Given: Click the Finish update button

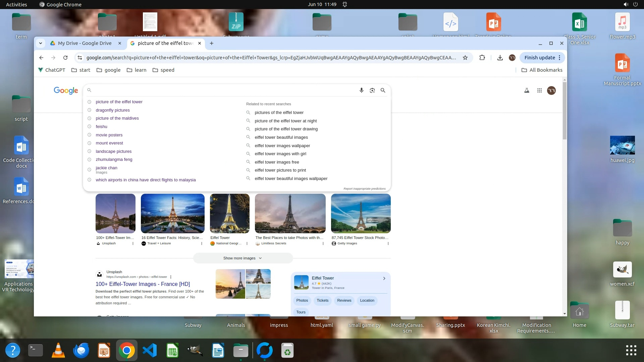Looking at the screenshot, I should click(x=539, y=58).
